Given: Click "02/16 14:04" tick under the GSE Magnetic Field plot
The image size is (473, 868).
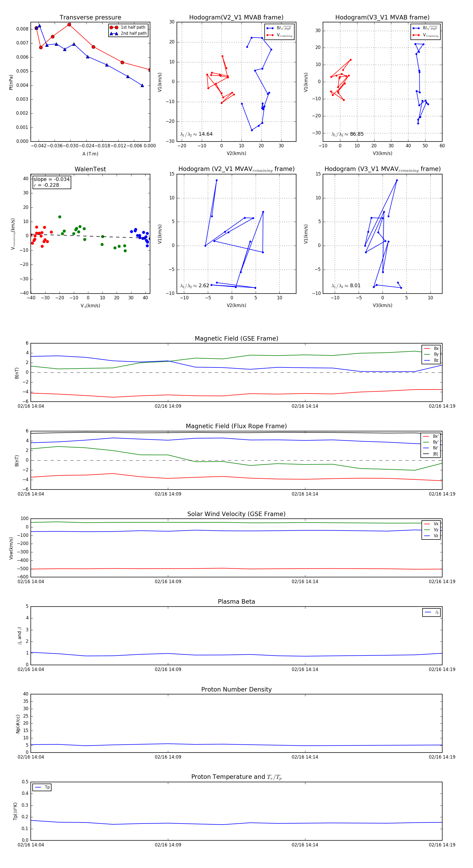Looking at the screenshot, I should 31,406.
